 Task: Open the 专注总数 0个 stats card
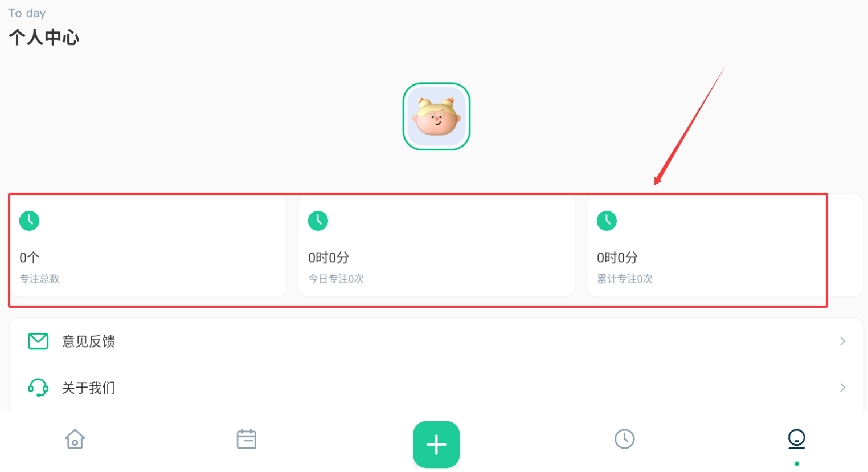tap(148, 246)
